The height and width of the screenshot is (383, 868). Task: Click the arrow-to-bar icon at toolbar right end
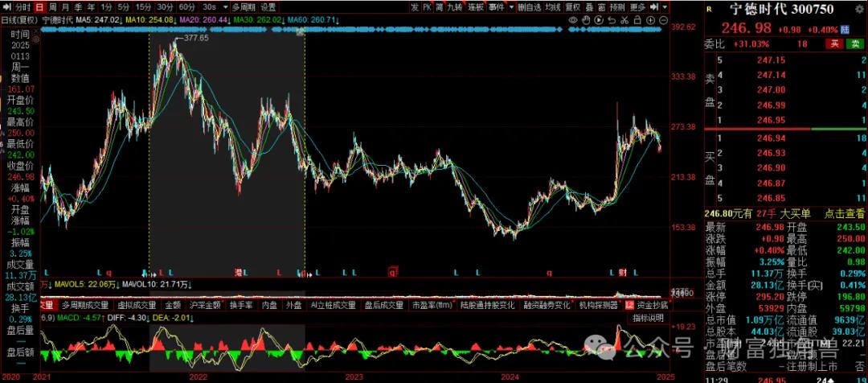654,7
